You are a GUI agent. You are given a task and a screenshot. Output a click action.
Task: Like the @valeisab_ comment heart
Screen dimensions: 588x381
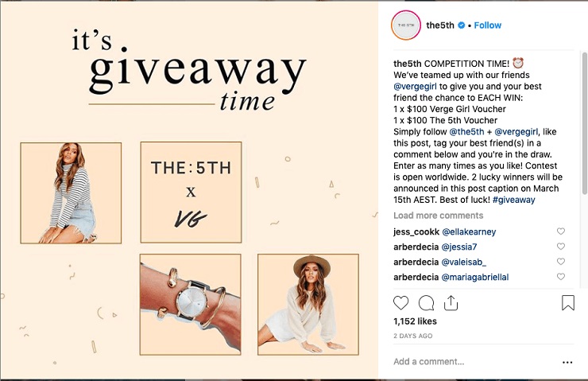(561, 261)
